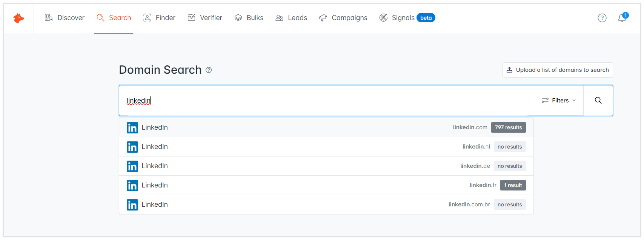Click the LinkedIn logo beside linkedin.fr suggestion
Image resolution: width=644 pixels, height=240 pixels.
pos(132,186)
